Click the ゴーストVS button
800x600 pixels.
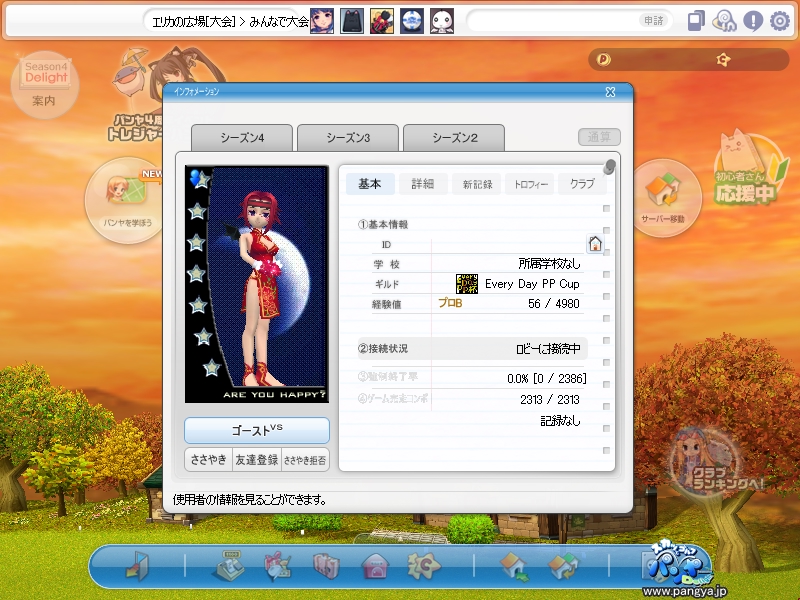tap(257, 430)
